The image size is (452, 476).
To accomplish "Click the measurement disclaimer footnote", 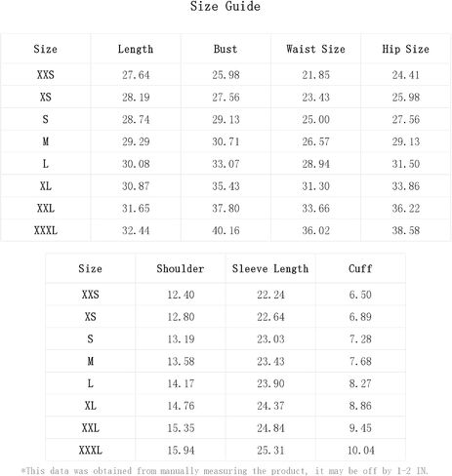I will click(225, 471).
